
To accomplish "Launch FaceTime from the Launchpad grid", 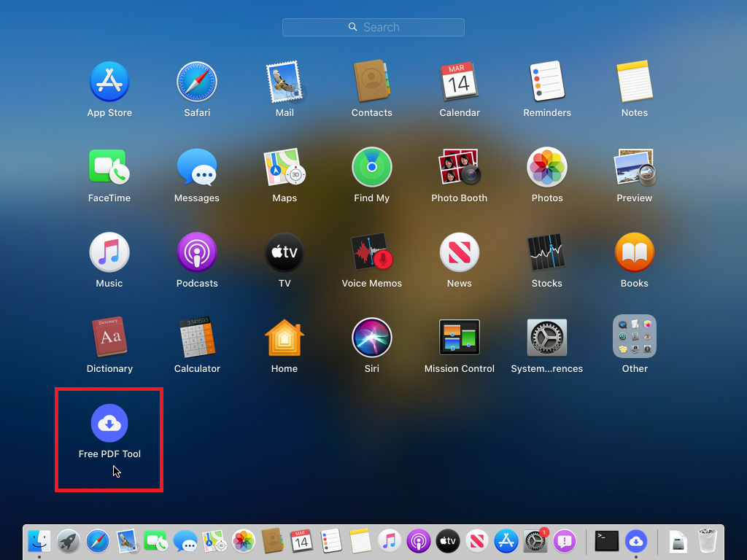I will [109, 167].
